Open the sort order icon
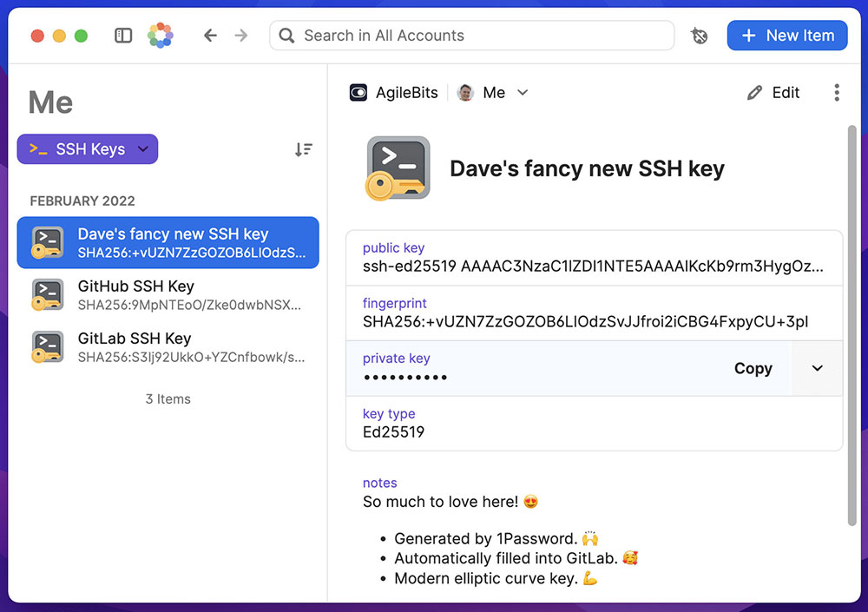The height and width of the screenshot is (612, 868). pyautogui.click(x=303, y=149)
